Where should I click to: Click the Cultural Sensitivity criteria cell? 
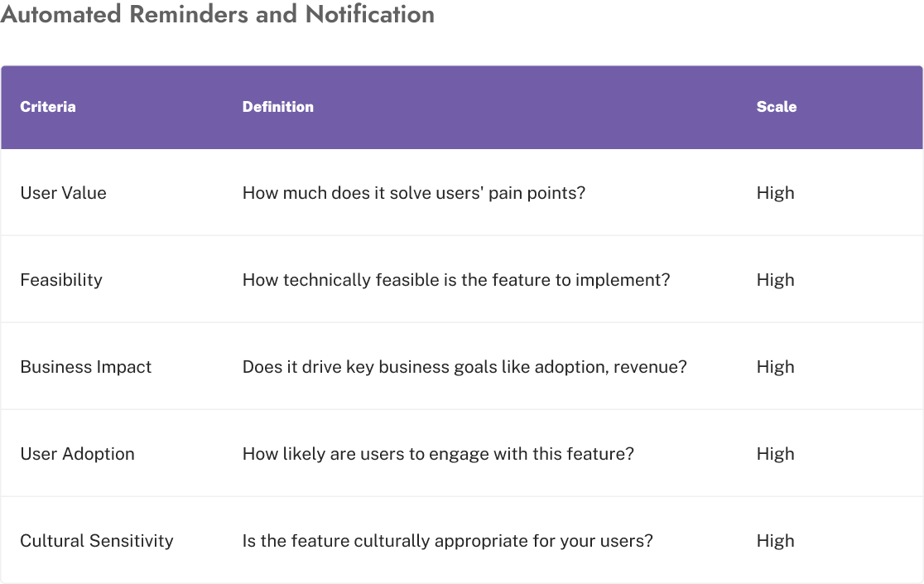coord(97,541)
